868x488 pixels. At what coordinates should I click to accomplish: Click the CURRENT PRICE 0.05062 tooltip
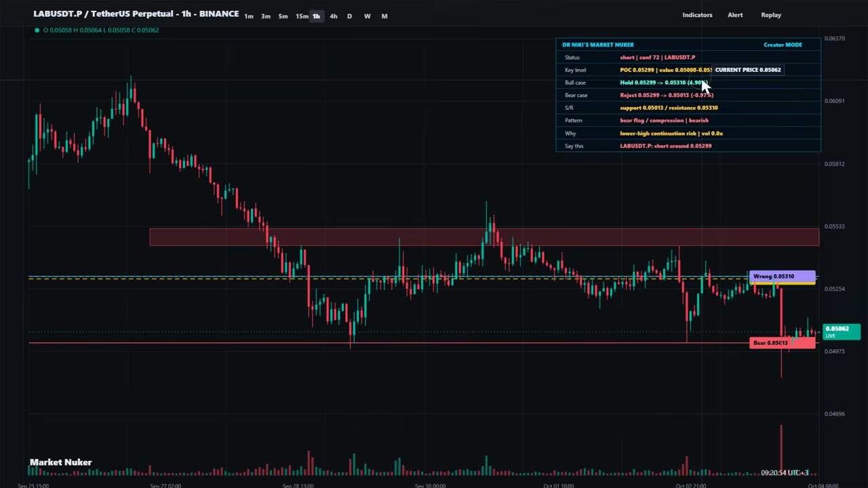pyautogui.click(x=747, y=70)
